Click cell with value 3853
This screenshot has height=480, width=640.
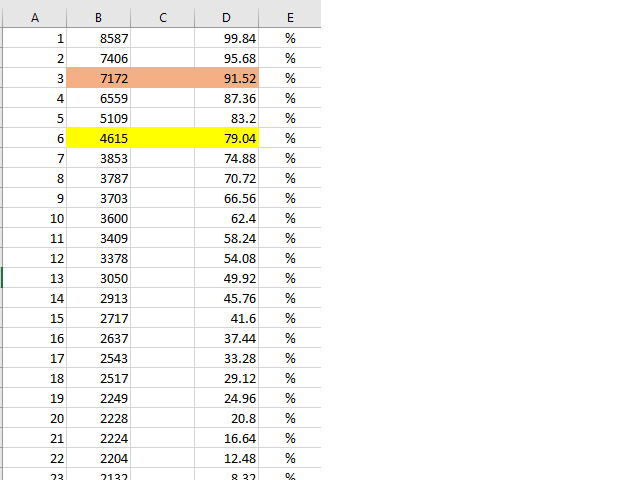click(x=98, y=158)
